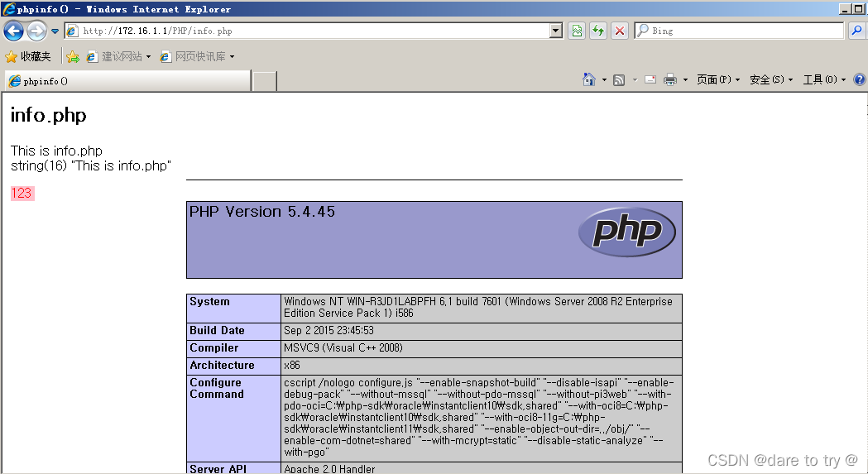Screen dimensions: 868x474
Task: Expand the feeds dropdown arrow
Action: [635, 79]
